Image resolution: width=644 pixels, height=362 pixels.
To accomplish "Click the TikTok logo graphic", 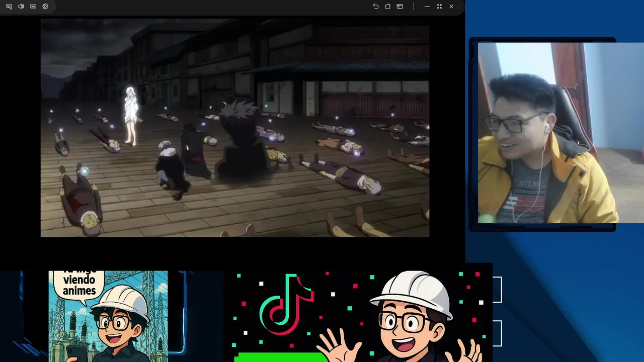I will (286, 306).
